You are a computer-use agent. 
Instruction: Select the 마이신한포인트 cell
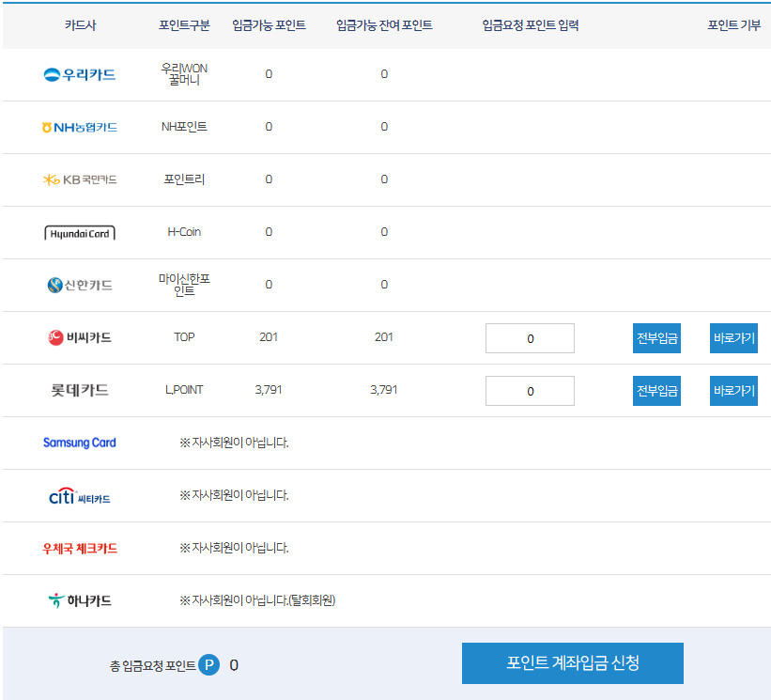coord(184,285)
